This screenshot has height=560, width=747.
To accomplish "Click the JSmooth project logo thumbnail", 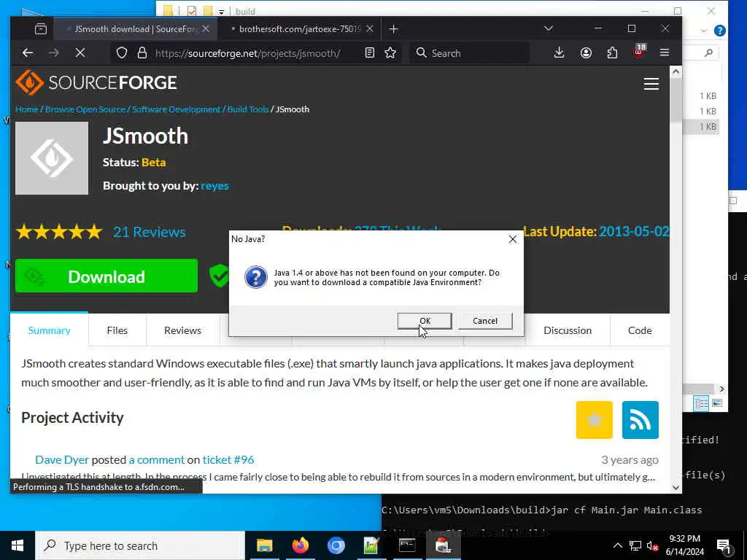I will pyautogui.click(x=52, y=158).
